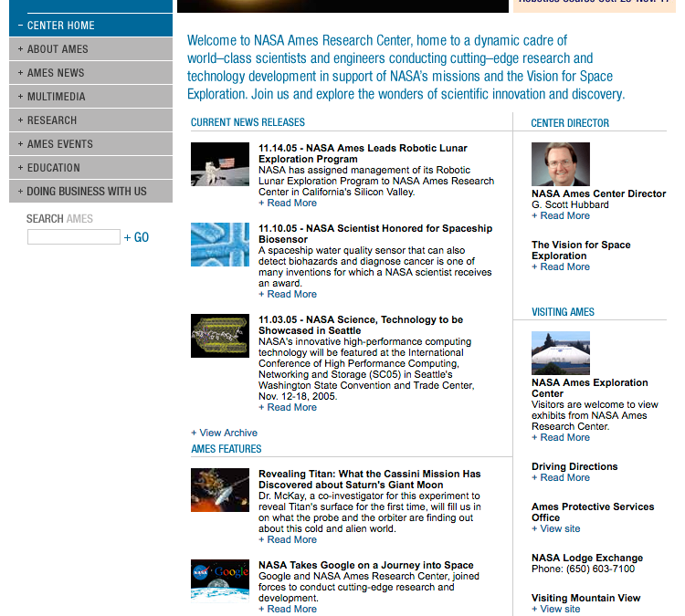This screenshot has height=616, width=685.
Task: Open the Revealing Titan feature headline
Action: point(370,479)
